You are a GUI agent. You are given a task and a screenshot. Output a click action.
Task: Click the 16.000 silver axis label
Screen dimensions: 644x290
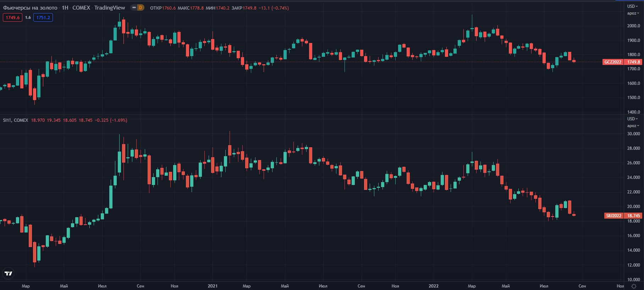[634, 236]
